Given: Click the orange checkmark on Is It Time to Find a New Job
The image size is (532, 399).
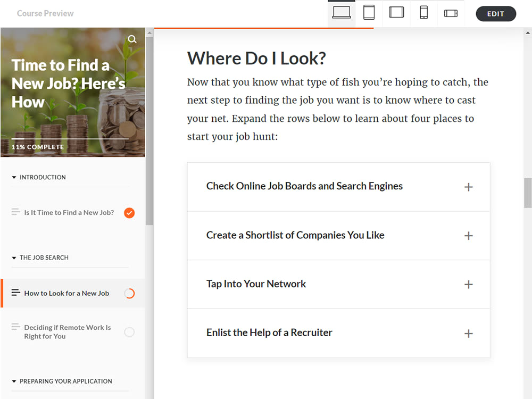Looking at the screenshot, I should 129,212.
